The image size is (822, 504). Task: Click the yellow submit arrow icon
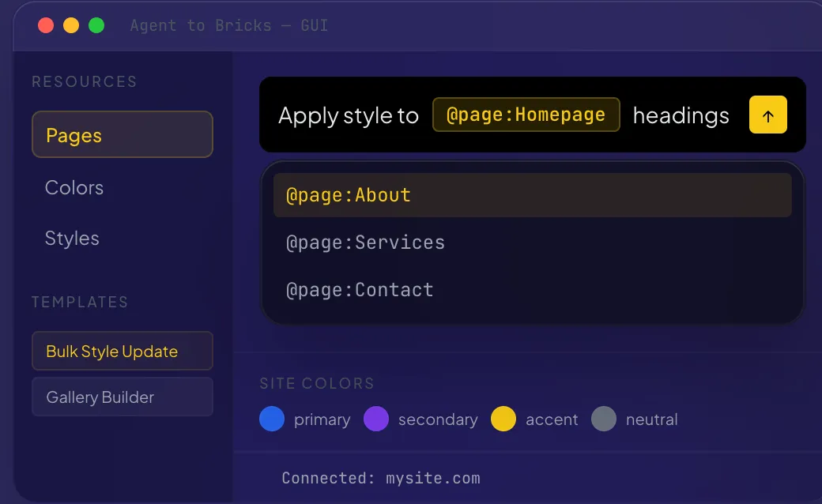point(767,115)
